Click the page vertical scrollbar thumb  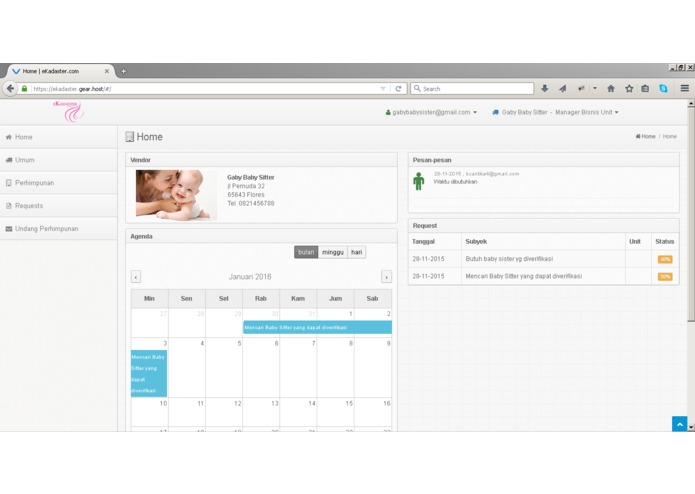[x=691, y=214]
